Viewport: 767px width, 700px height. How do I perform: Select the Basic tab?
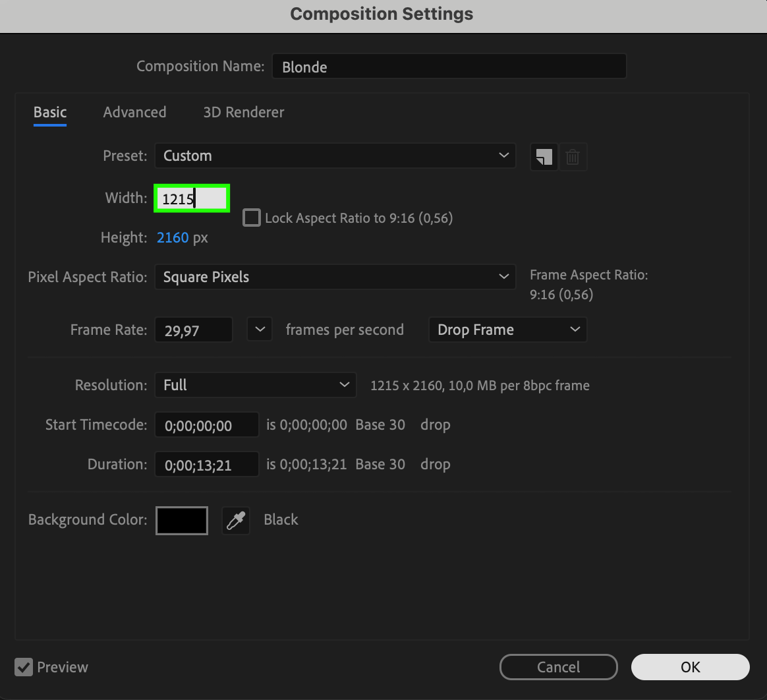click(50, 112)
